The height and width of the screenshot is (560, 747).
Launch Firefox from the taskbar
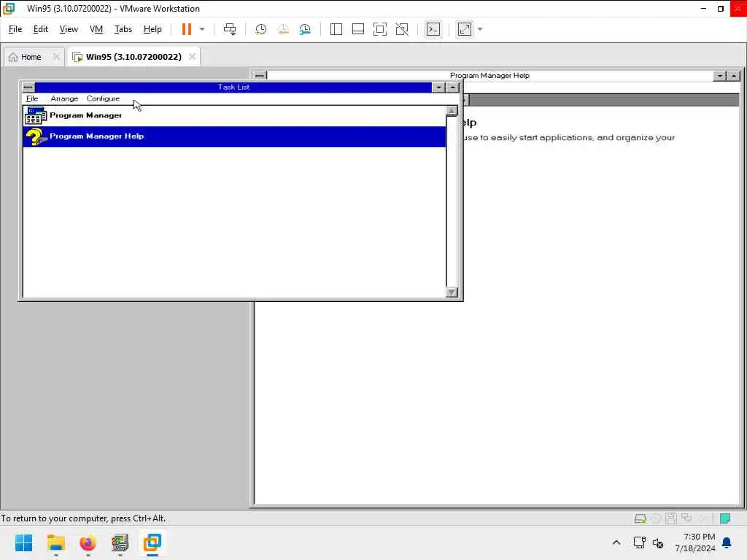click(88, 542)
